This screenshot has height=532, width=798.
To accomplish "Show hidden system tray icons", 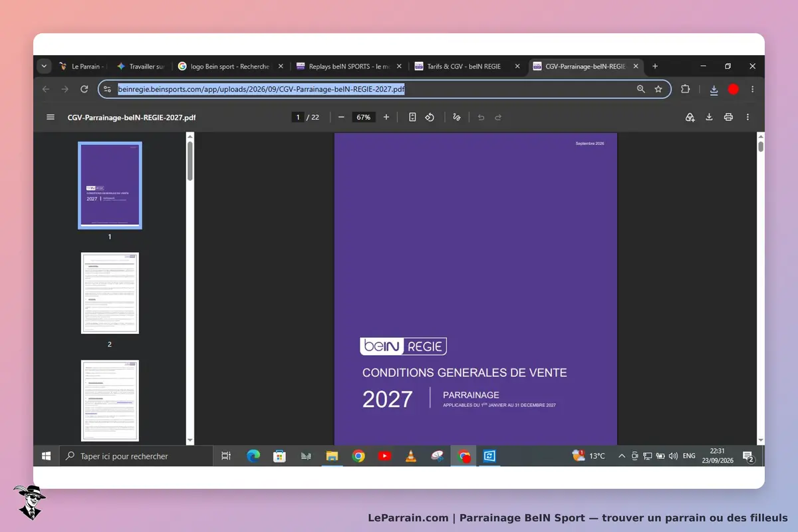I will pos(622,456).
